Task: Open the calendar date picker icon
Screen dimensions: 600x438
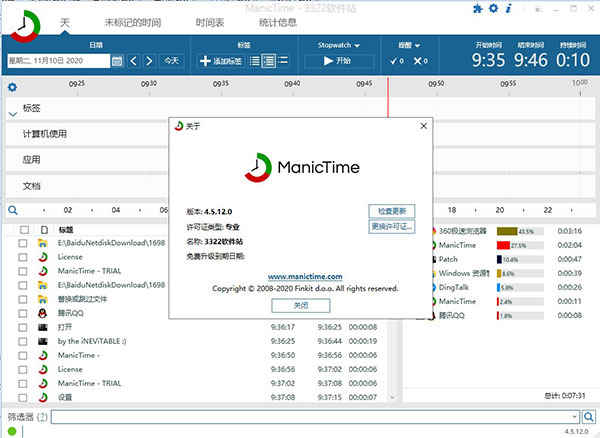Action: tap(117, 61)
